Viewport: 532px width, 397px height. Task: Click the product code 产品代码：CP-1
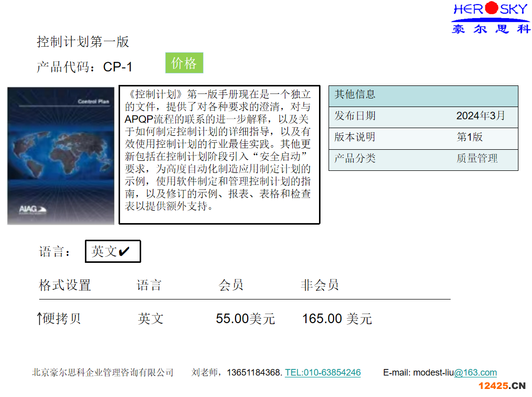[x=84, y=67]
